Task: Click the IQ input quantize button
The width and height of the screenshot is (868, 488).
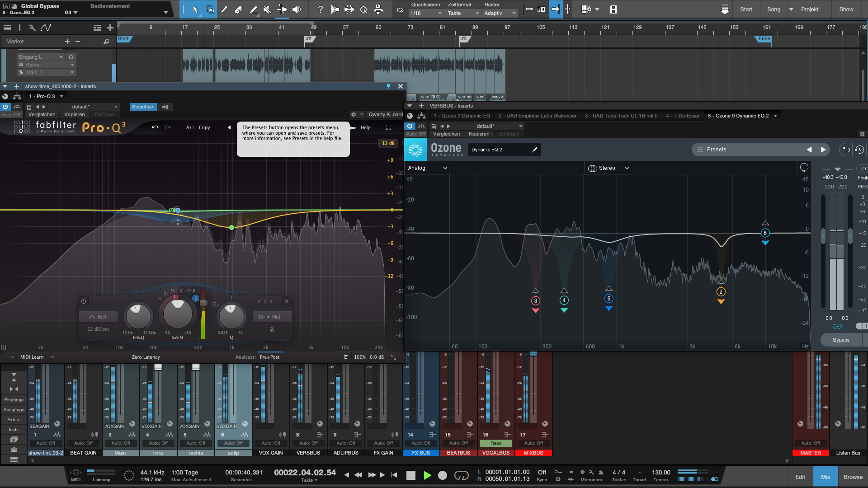Action: pyautogui.click(x=400, y=9)
